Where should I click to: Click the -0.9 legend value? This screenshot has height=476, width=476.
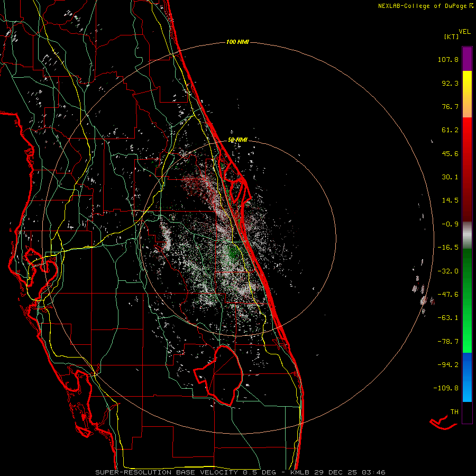point(450,224)
